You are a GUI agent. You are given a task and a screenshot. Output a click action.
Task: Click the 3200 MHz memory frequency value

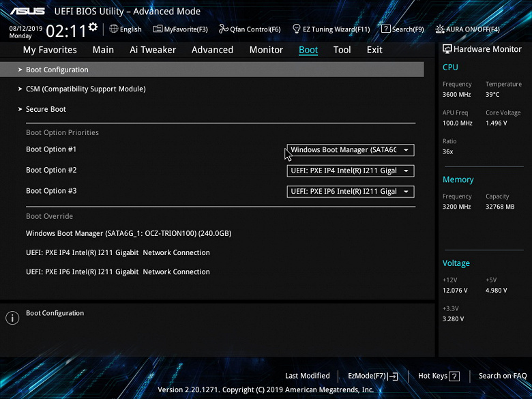(457, 207)
